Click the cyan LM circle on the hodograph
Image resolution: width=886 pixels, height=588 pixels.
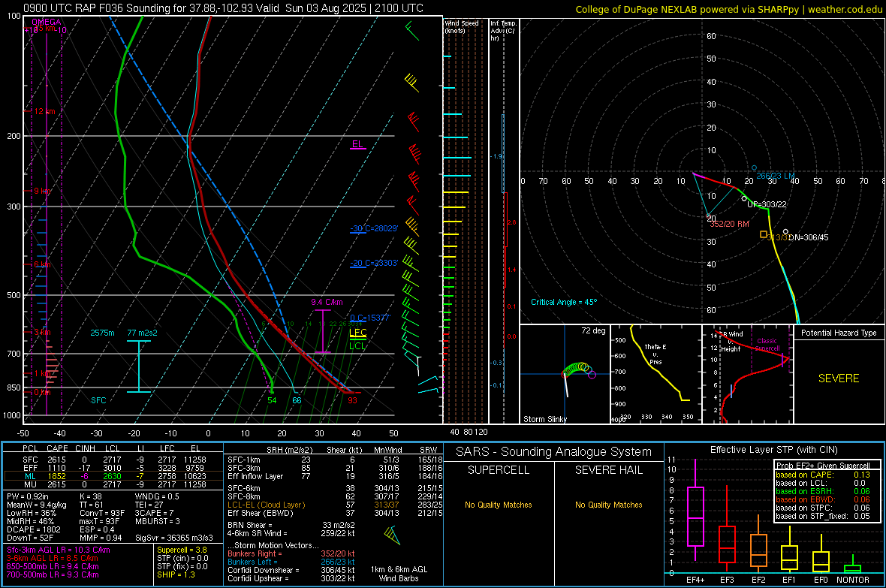(x=754, y=168)
